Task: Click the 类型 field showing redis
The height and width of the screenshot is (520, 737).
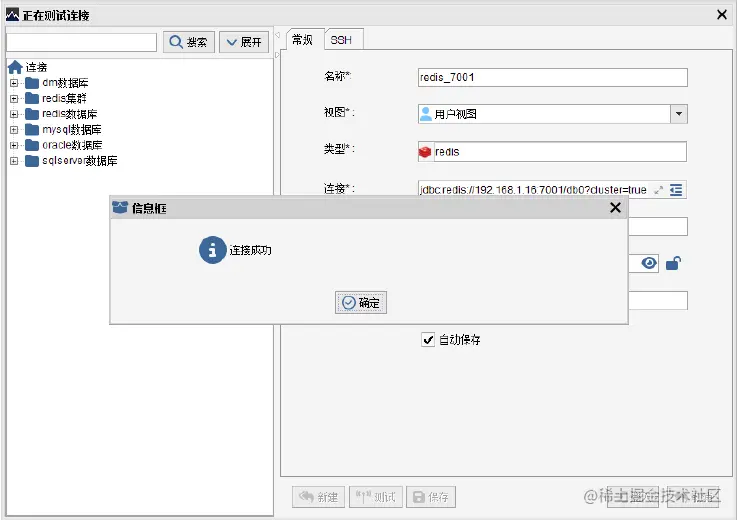Action: click(x=552, y=151)
